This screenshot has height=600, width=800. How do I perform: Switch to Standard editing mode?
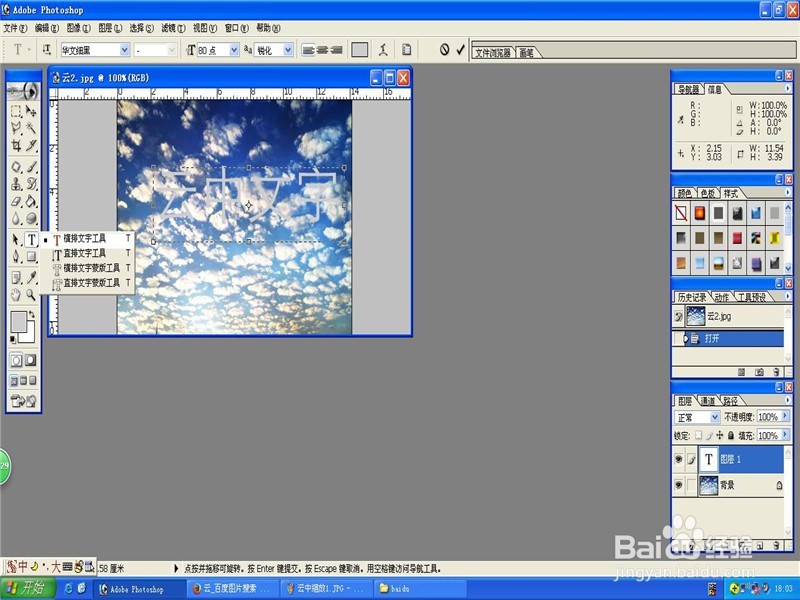(16, 360)
